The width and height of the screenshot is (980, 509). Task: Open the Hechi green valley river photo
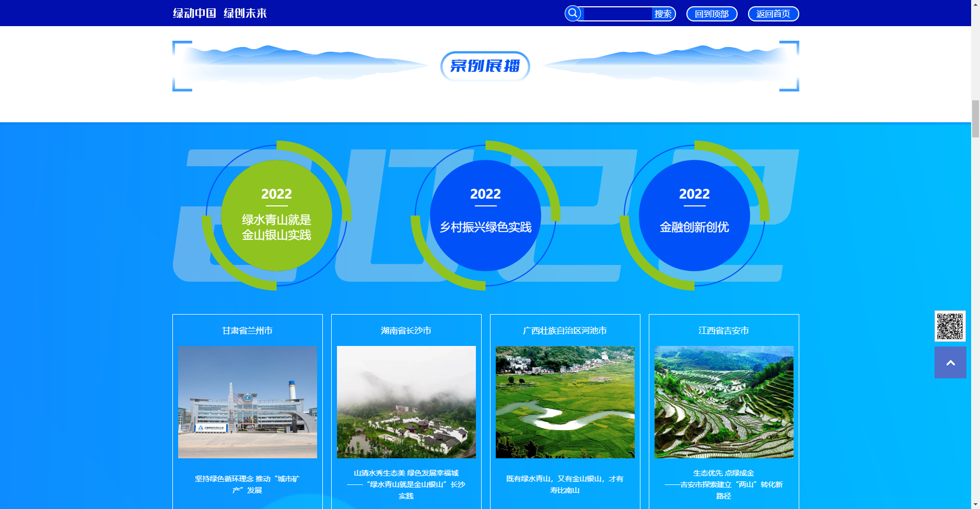pyautogui.click(x=565, y=402)
